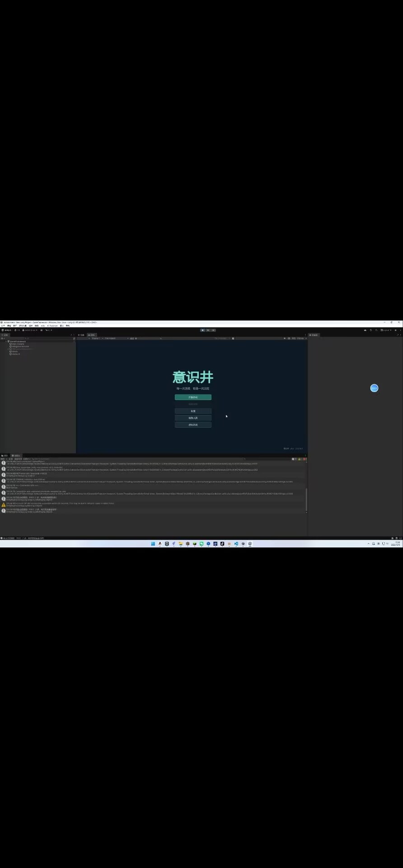Screen dimensions: 403x868
Task: Open the AI Assistant menu
Action: click(x=52, y=325)
